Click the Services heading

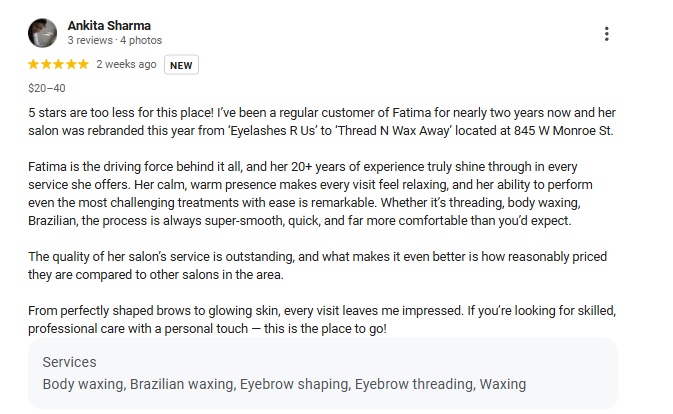pyautogui.click(x=69, y=362)
